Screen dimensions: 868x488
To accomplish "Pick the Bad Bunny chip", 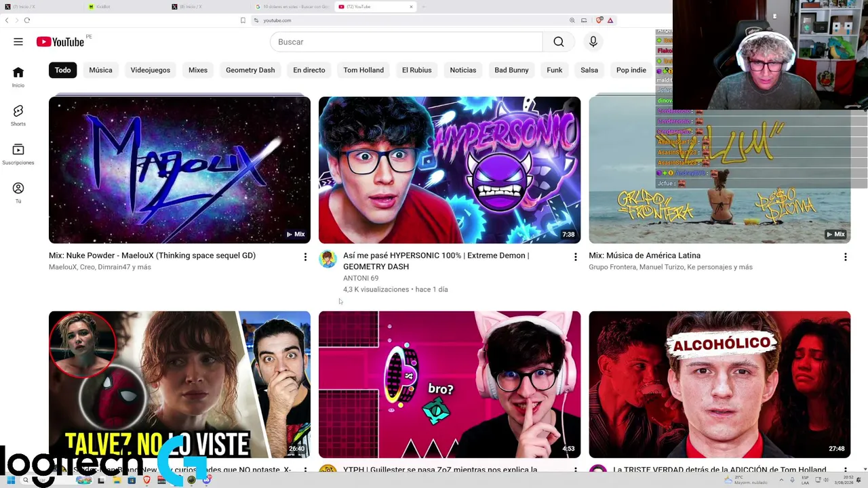I will click(x=511, y=70).
